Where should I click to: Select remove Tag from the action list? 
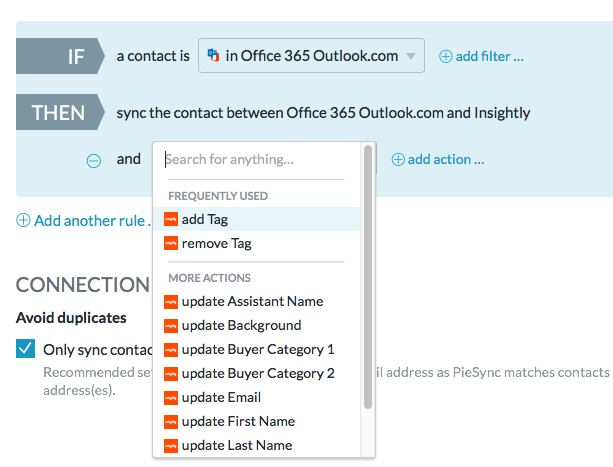point(256,243)
